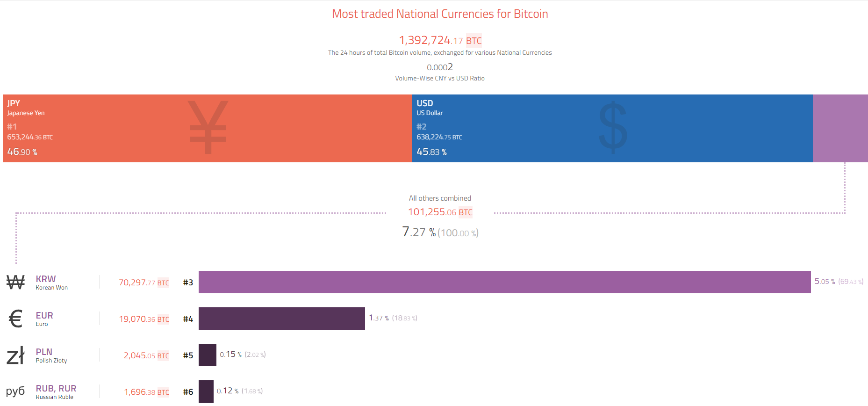Click the All others combined 101,255.06 BTC value

point(440,212)
